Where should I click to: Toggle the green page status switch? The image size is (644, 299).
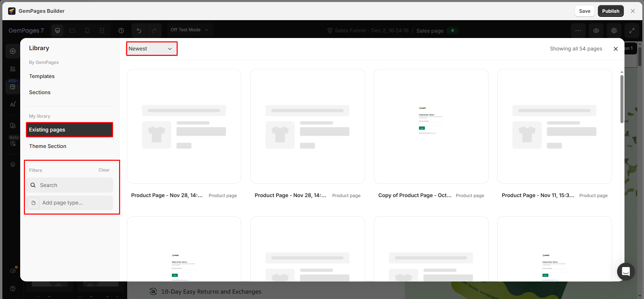(x=453, y=31)
